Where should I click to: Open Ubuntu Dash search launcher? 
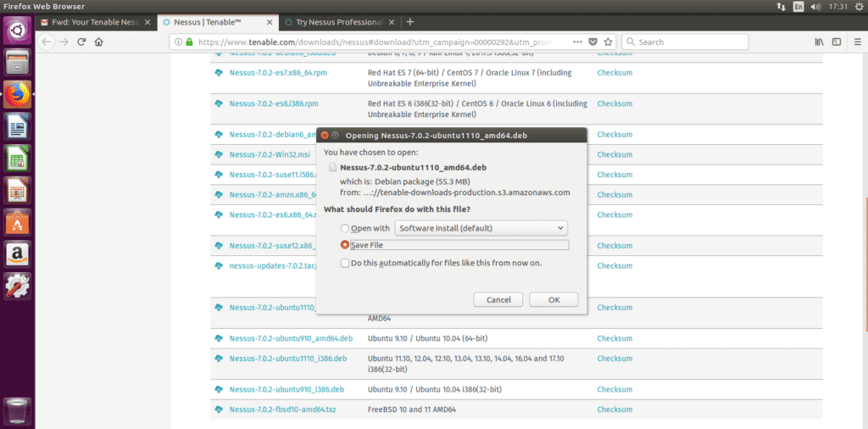coord(18,30)
